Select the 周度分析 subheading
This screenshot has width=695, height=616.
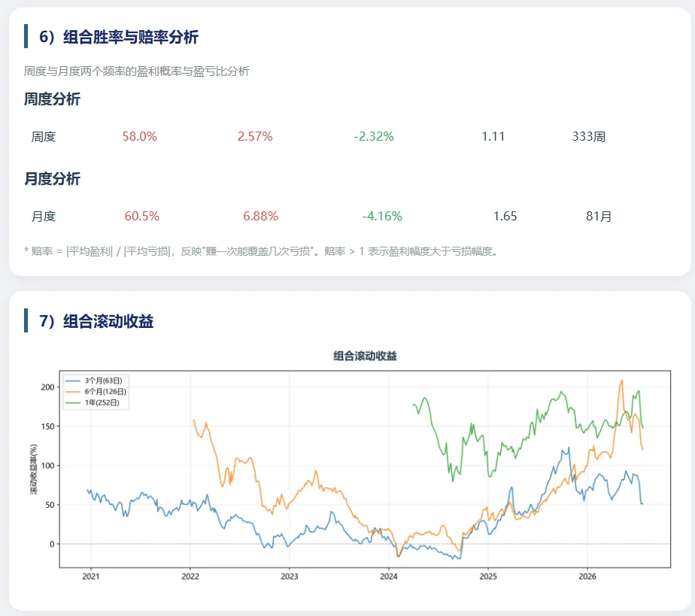[x=52, y=99]
